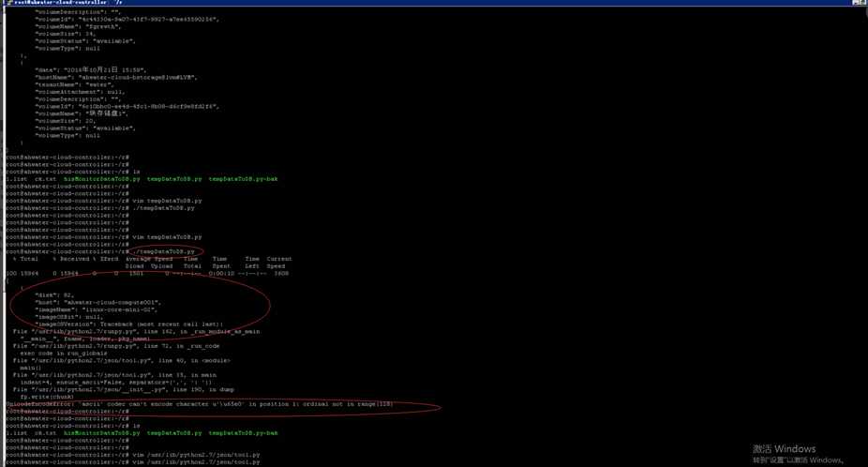Open the PuTTY window system menu icon
This screenshot has width=868, height=467.
(x=8, y=3)
